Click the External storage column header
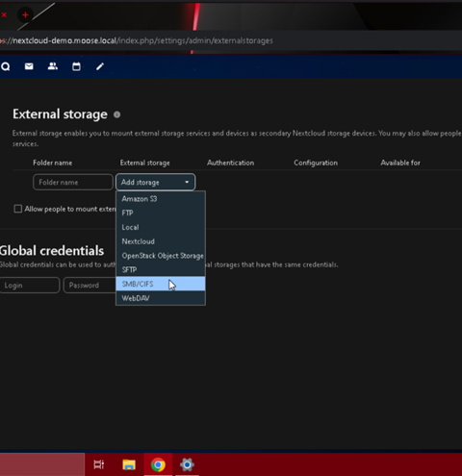Screen dimensions: 462x476 145,163
